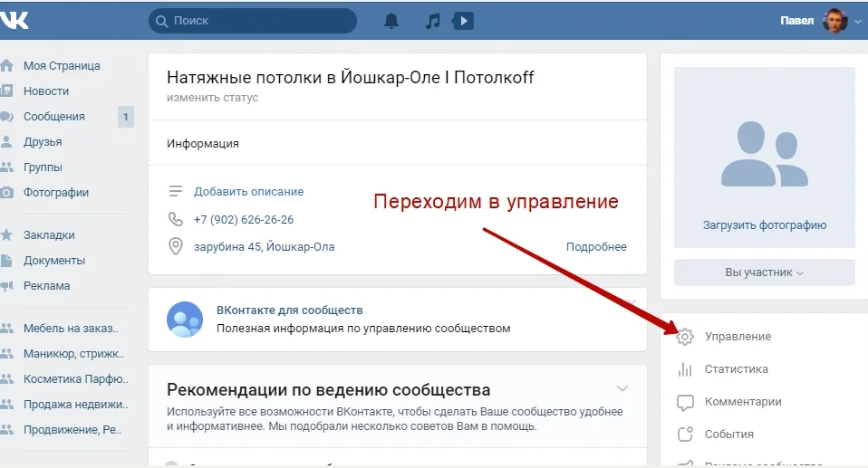
Task: Open ВКонтакте для сообществ link
Action: (x=290, y=310)
